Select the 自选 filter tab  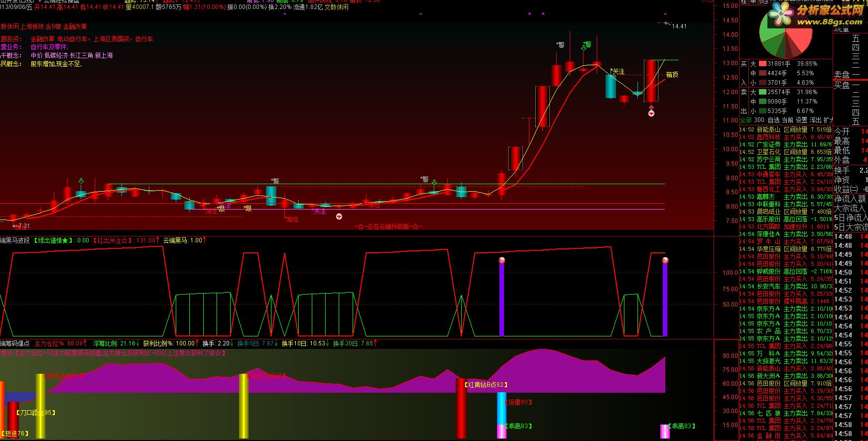773,120
